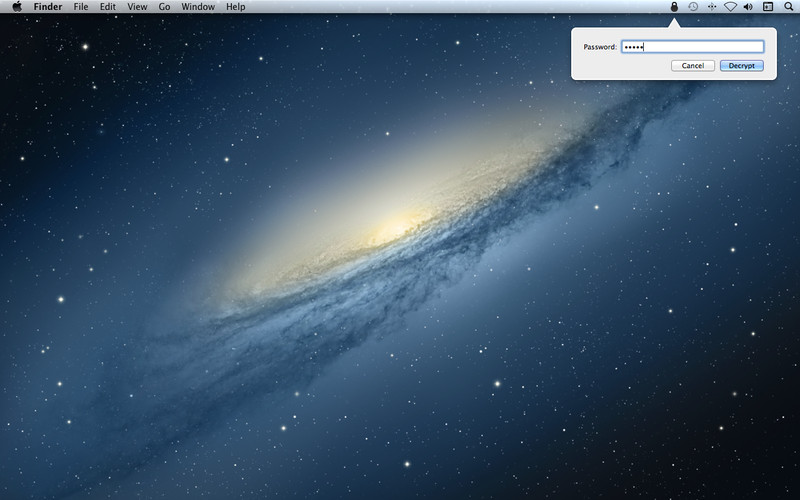This screenshot has height=500, width=800.
Task: Open the Window menu
Action: [x=198, y=7]
